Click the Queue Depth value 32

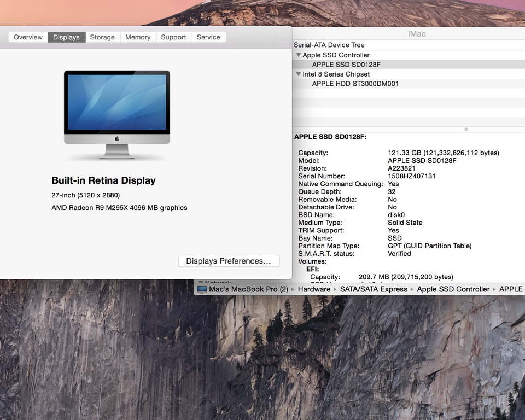(392, 191)
